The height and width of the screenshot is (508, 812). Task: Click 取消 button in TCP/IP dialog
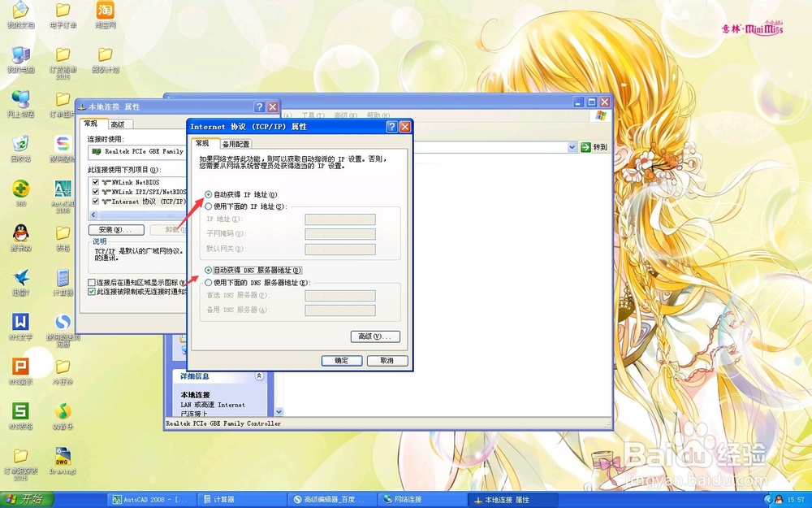coord(387,360)
